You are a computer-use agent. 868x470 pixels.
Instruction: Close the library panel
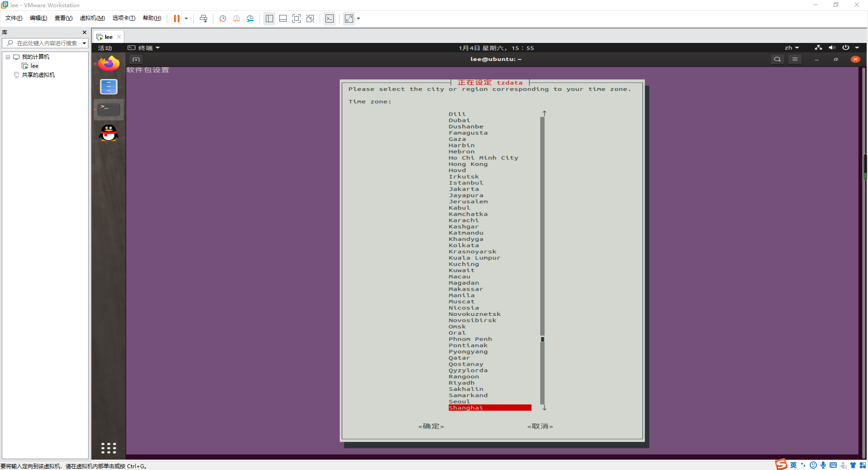[85, 32]
